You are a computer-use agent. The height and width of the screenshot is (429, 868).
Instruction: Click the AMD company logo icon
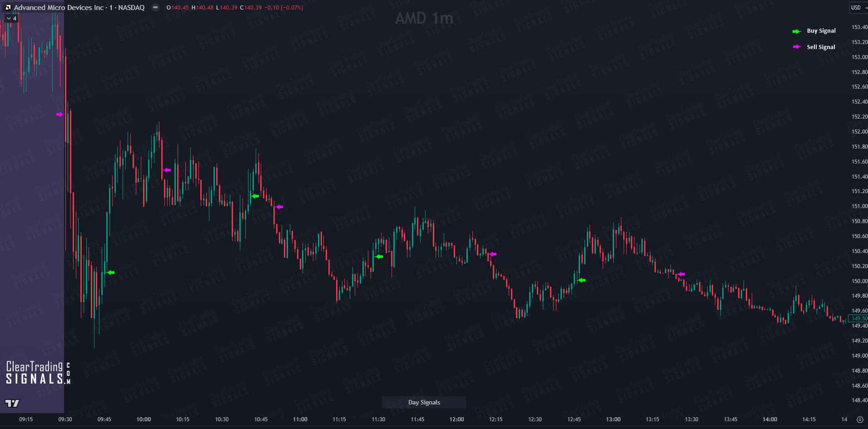click(x=8, y=7)
